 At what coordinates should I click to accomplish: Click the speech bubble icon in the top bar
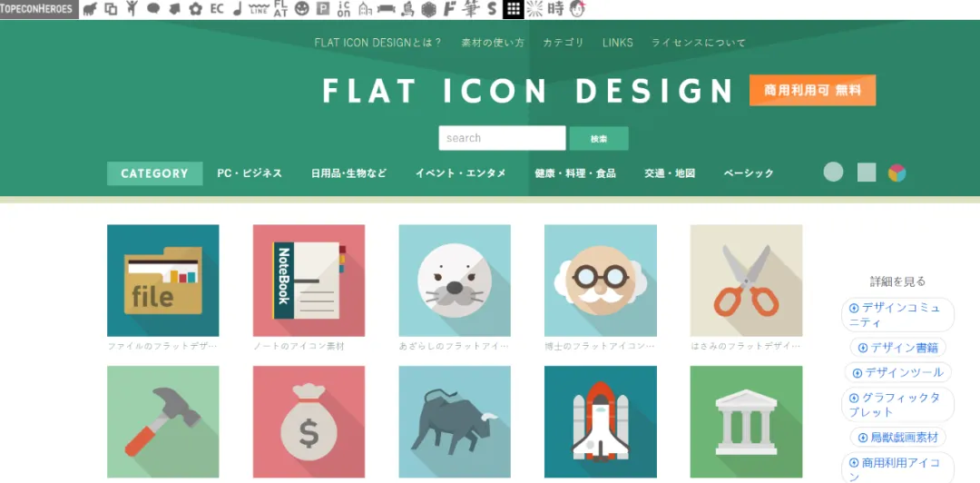[x=153, y=9]
